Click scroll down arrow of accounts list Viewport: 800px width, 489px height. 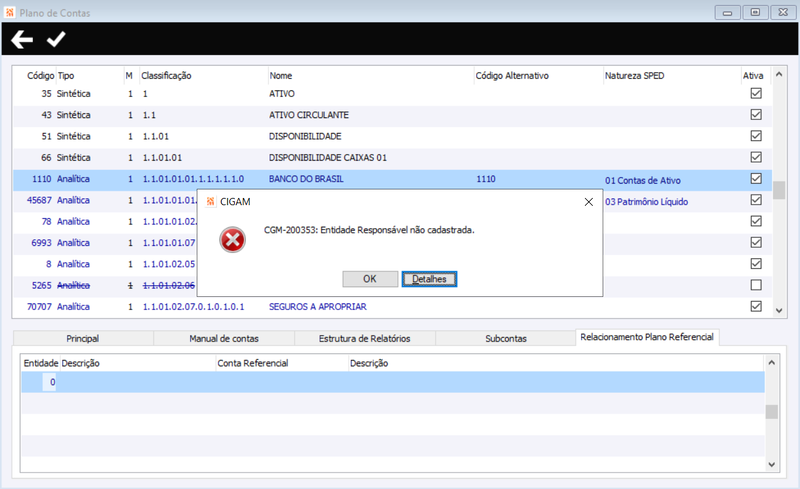779,310
